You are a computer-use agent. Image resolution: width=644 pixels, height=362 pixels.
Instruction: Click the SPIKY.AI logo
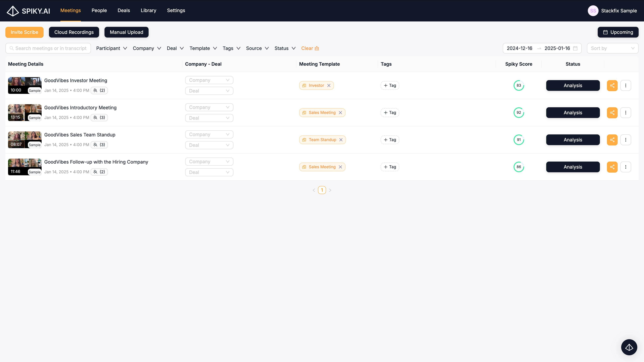pyautogui.click(x=28, y=11)
